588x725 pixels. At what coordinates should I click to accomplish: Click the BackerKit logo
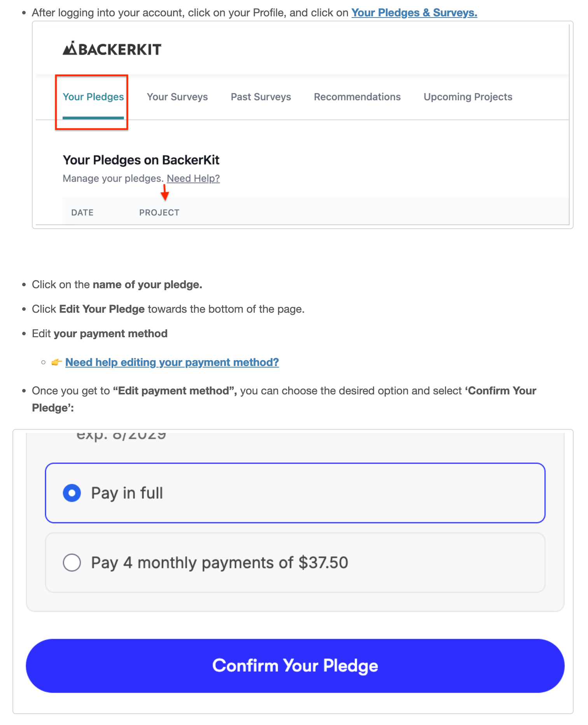coord(112,49)
